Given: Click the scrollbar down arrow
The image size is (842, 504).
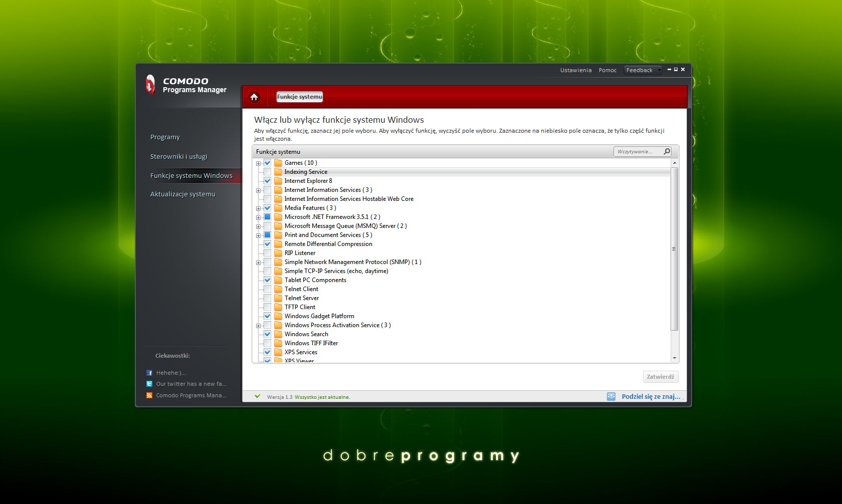Looking at the screenshot, I should (x=675, y=358).
